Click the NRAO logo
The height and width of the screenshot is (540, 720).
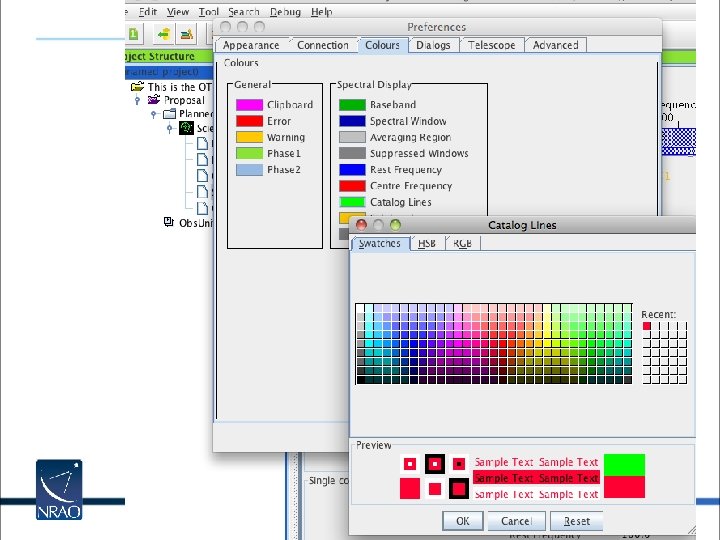[59, 489]
